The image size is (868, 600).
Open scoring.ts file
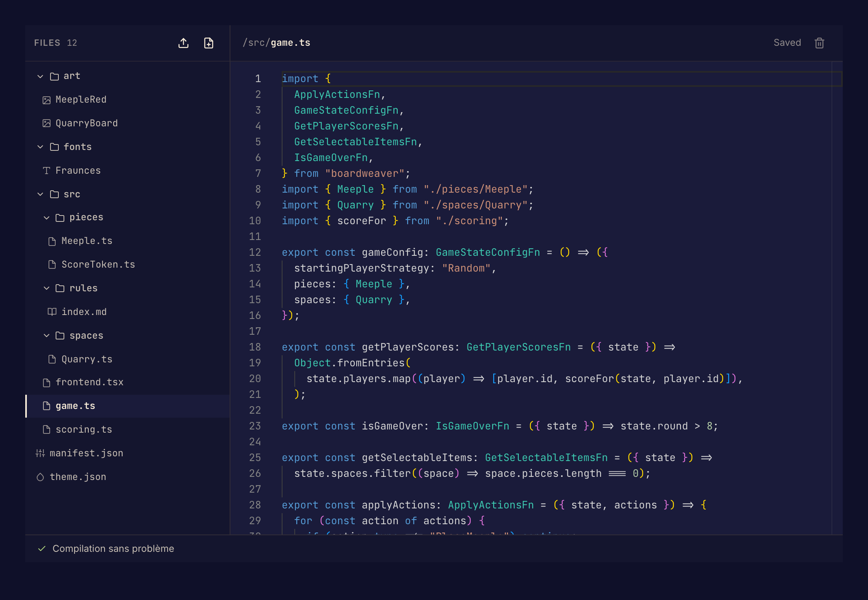click(128, 429)
